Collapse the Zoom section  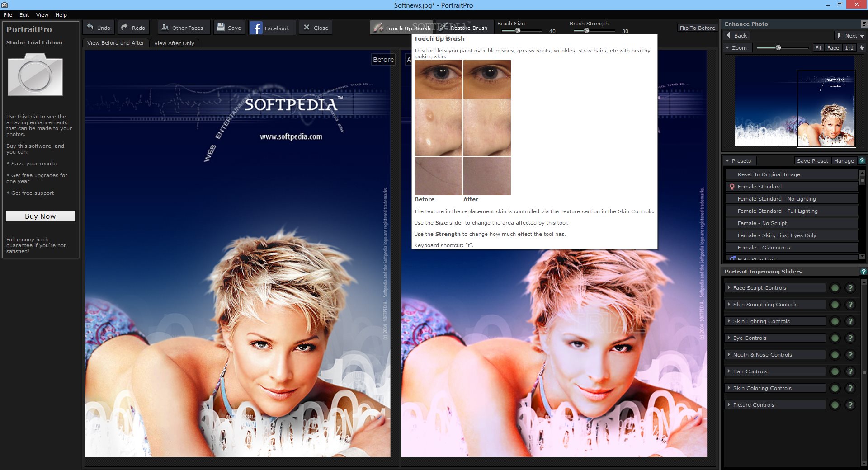click(x=738, y=47)
